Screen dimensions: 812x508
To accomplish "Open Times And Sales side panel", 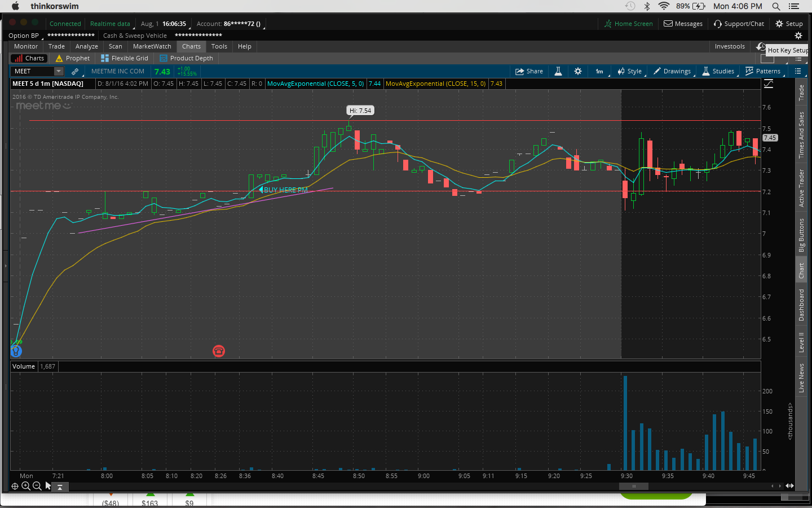I will (x=801, y=135).
